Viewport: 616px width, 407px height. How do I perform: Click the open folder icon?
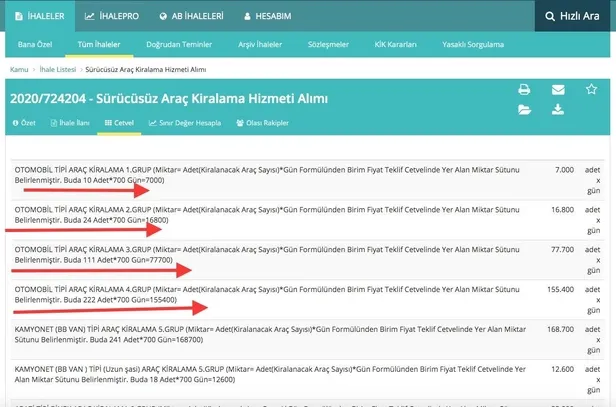(x=524, y=110)
